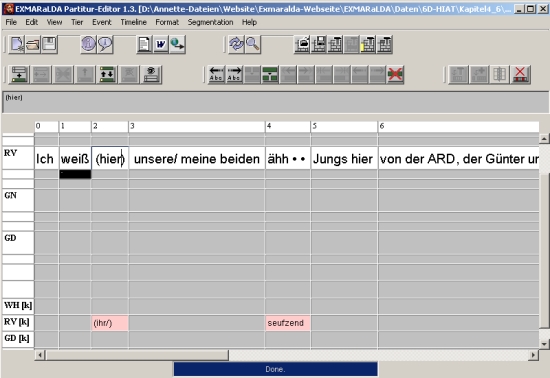Select the pink '(ihr/)' annotation cell

tap(110, 323)
